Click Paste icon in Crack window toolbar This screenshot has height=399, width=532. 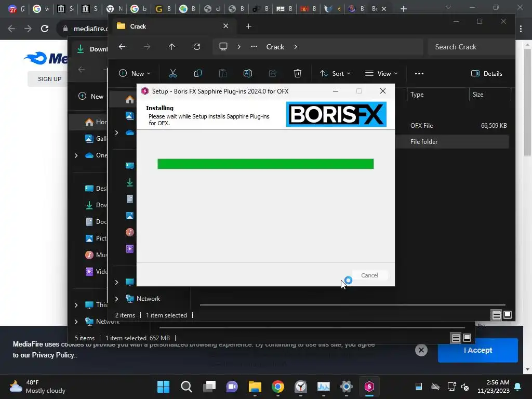click(222, 73)
